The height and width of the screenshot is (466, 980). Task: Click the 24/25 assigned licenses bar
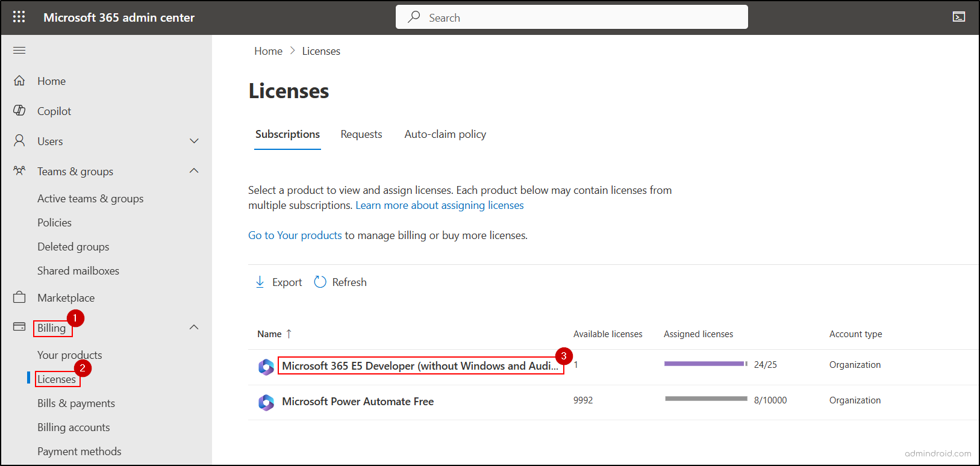[x=705, y=364]
